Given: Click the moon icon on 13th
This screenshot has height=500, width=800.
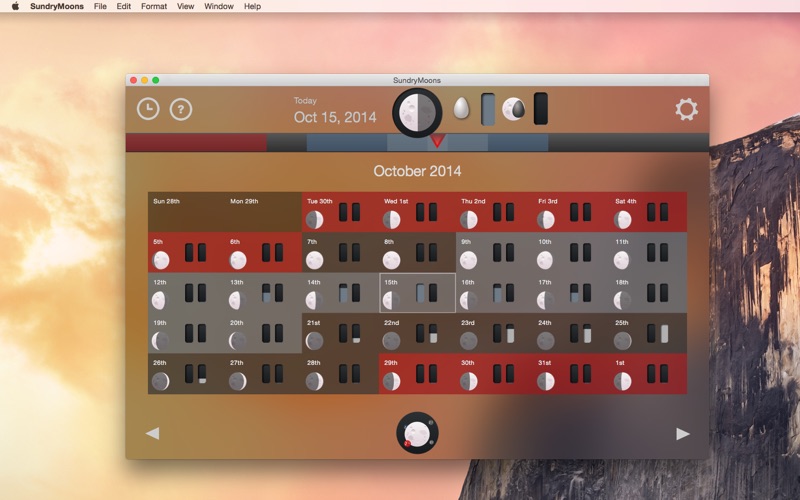Looking at the screenshot, I should pyautogui.click(x=237, y=301).
